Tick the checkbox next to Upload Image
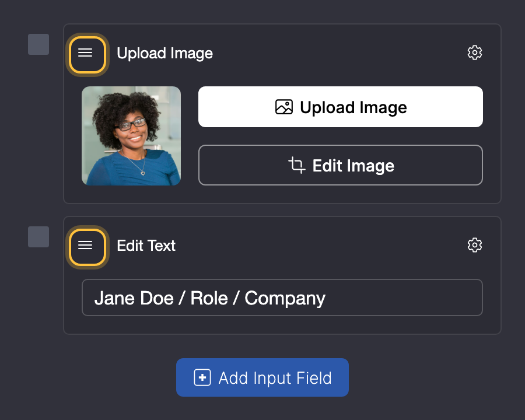 [x=38, y=44]
